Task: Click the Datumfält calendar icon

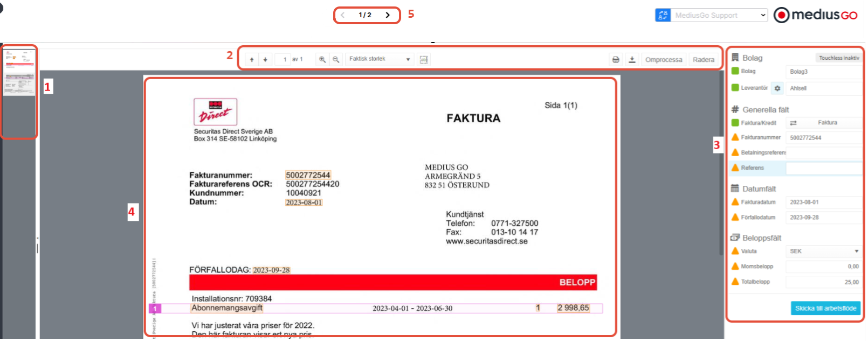Action: [x=735, y=189]
